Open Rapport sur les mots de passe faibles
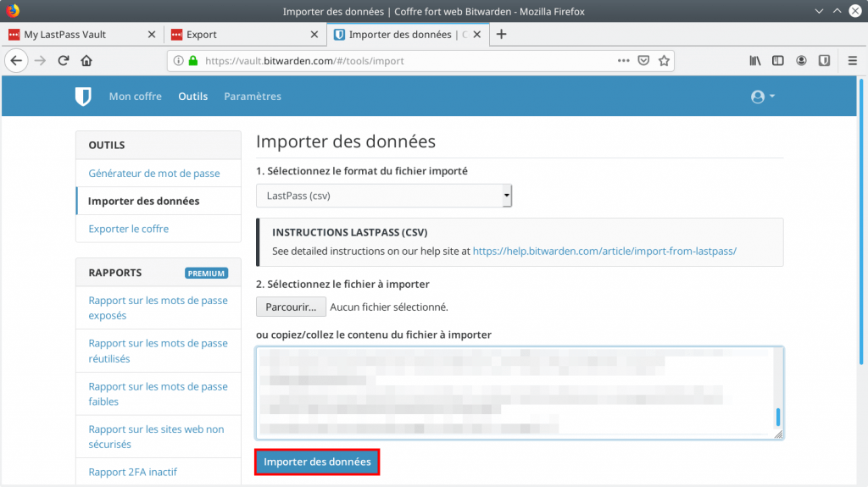Image resolution: width=868 pixels, height=487 pixels. 158,394
